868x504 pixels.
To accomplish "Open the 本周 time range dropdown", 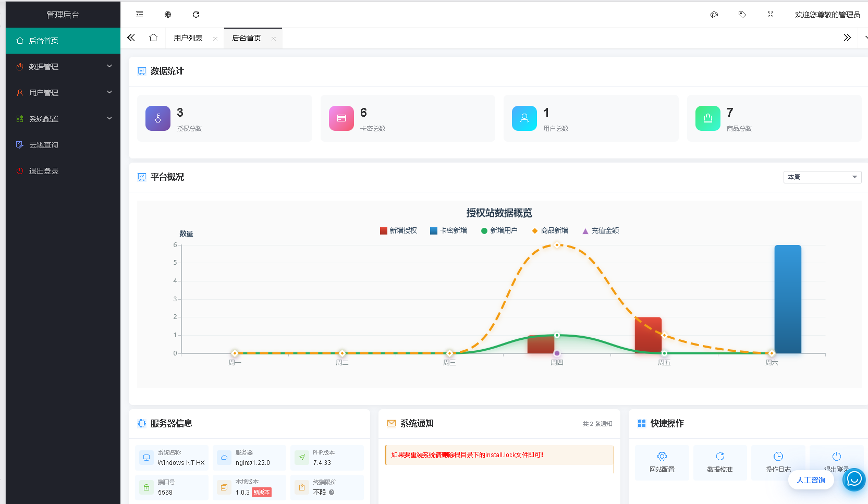I will click(822, 177).
